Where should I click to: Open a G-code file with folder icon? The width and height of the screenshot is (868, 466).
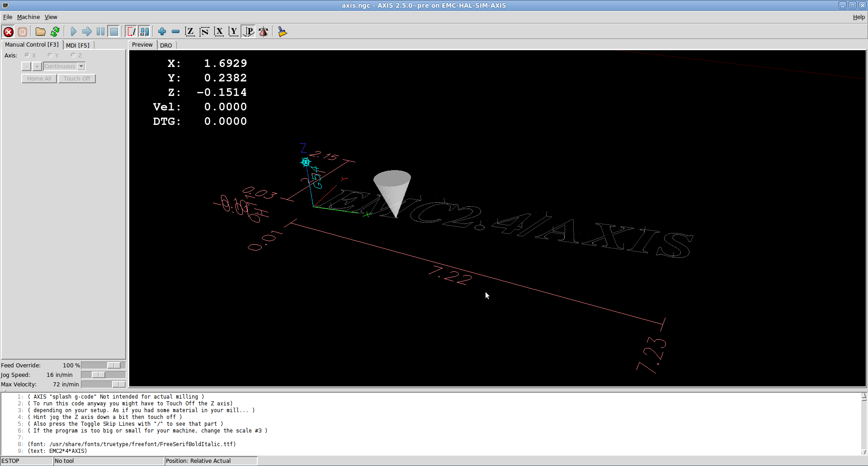(41, 32)
